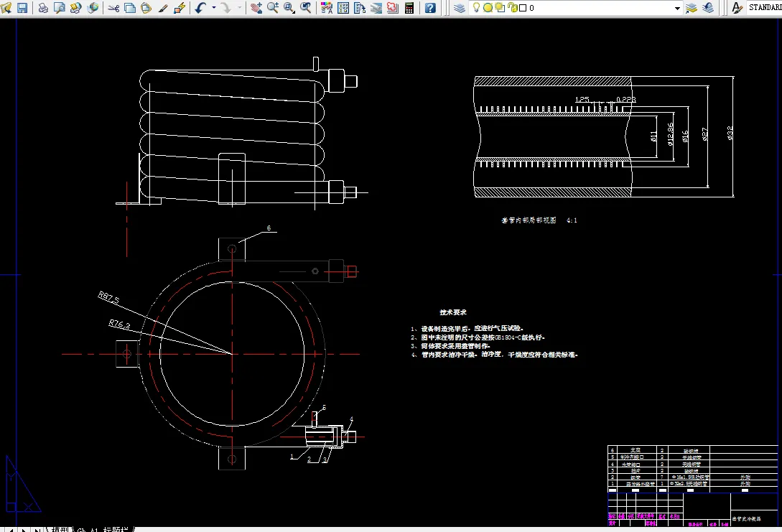Screen dimensions: 782x532
Task: Open the STANDARD text style dropdown
Action: pos(765,8)
